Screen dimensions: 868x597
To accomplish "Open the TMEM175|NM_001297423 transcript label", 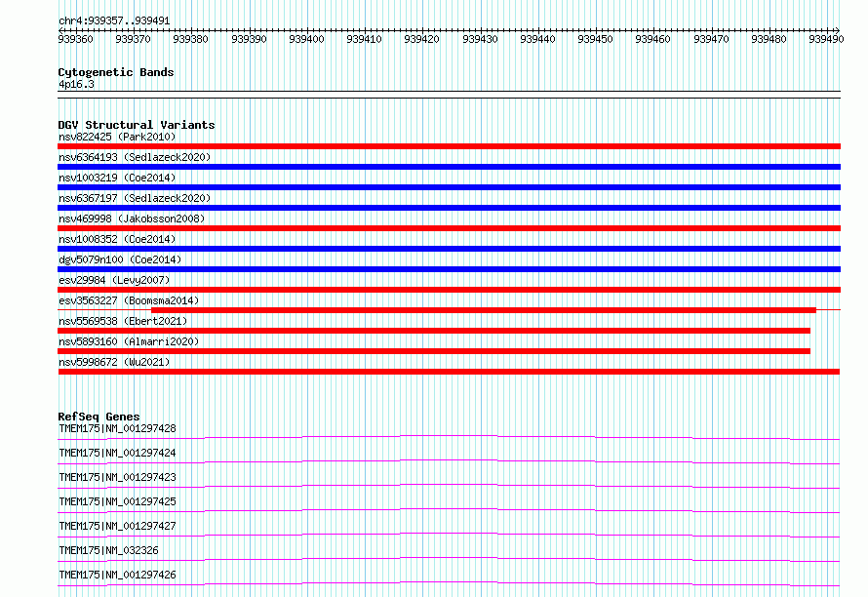I will coord(117,477).
